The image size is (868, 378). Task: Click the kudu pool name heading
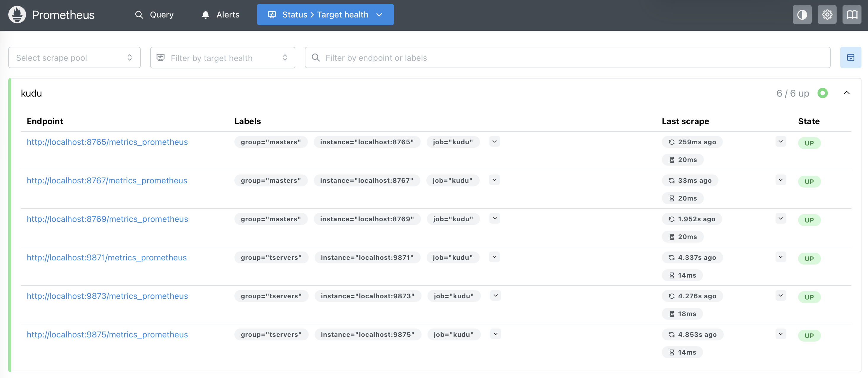(x=31, y=93)
